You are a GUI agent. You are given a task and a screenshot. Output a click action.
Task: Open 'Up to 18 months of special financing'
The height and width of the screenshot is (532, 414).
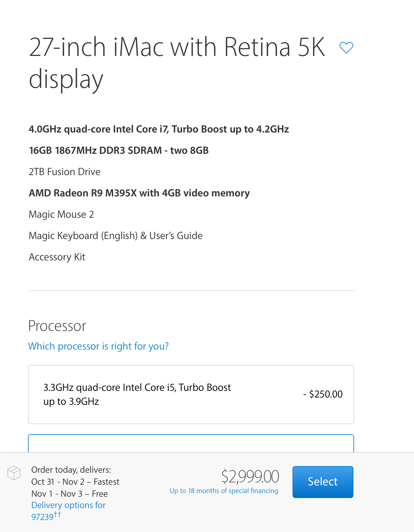point(224,490)
